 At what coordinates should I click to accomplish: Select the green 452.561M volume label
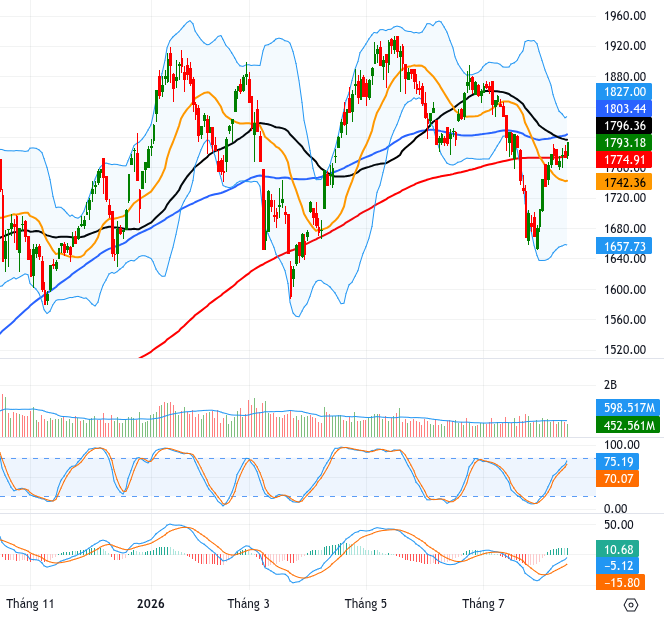tap(628, 425)
